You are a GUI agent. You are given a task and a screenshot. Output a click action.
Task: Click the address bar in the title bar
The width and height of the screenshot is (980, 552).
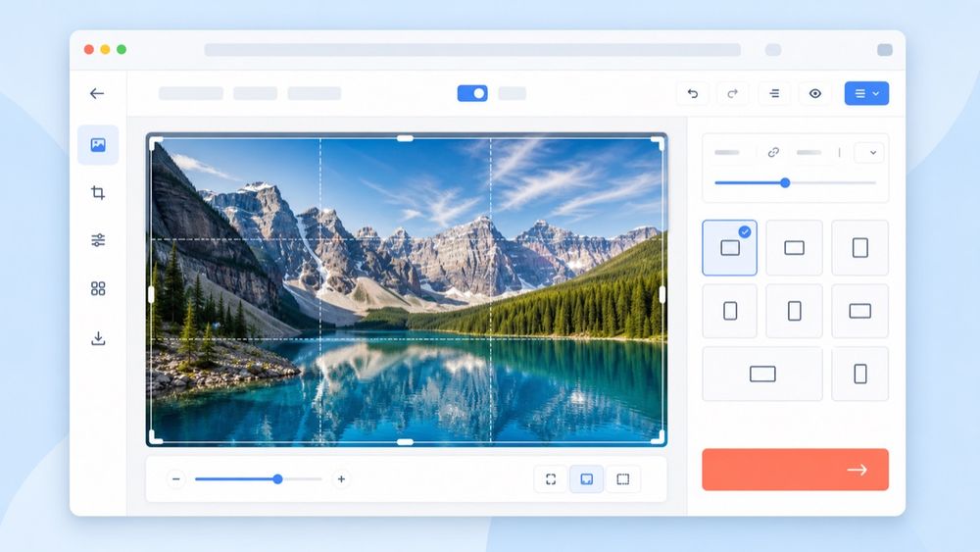pyautogui.click(x=472, y=50)
